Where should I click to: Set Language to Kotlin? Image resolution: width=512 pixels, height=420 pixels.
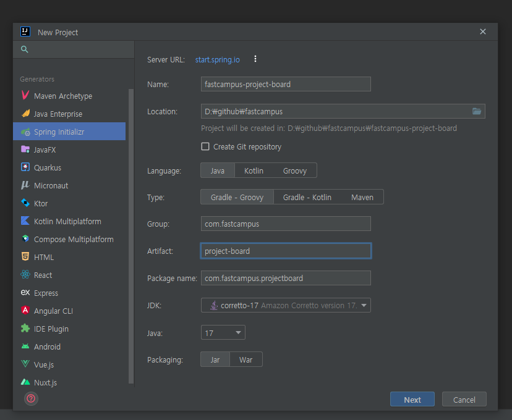tap(254, 170)
